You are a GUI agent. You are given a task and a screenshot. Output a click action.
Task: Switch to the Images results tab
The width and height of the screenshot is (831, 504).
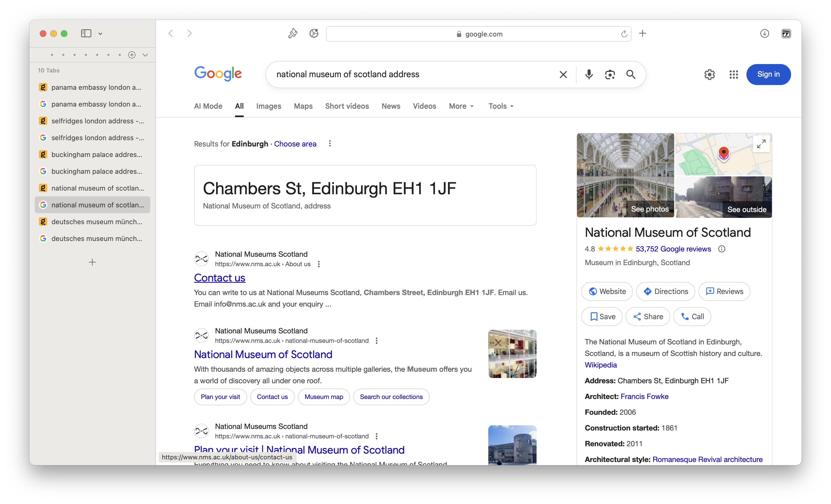268,106
